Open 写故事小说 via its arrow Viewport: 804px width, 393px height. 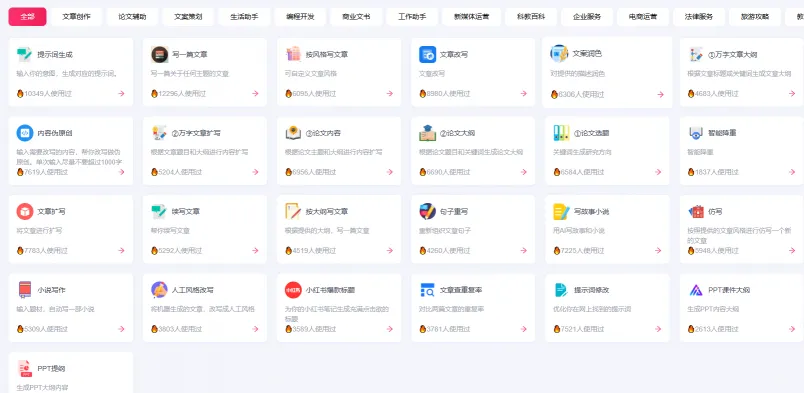click(658, 250)
